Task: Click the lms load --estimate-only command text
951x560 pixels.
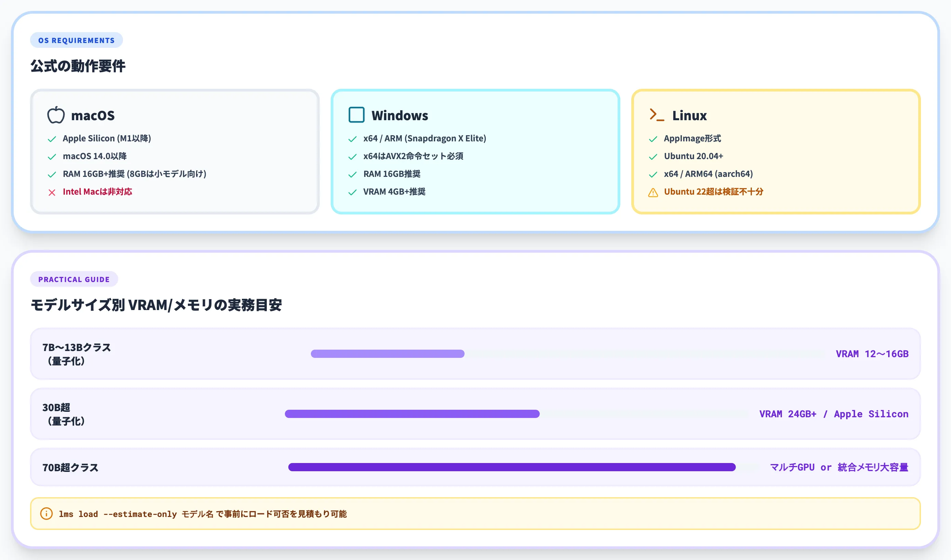Action: coord(118,514)
